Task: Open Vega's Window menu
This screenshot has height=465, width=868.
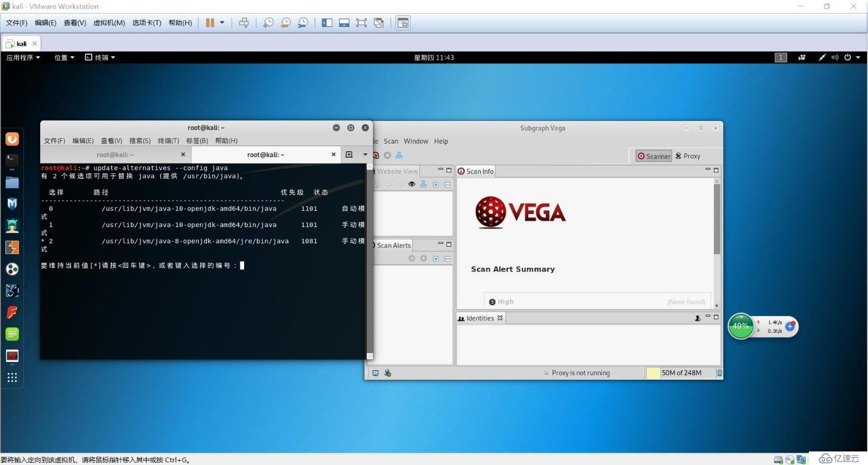Action: 416,141
